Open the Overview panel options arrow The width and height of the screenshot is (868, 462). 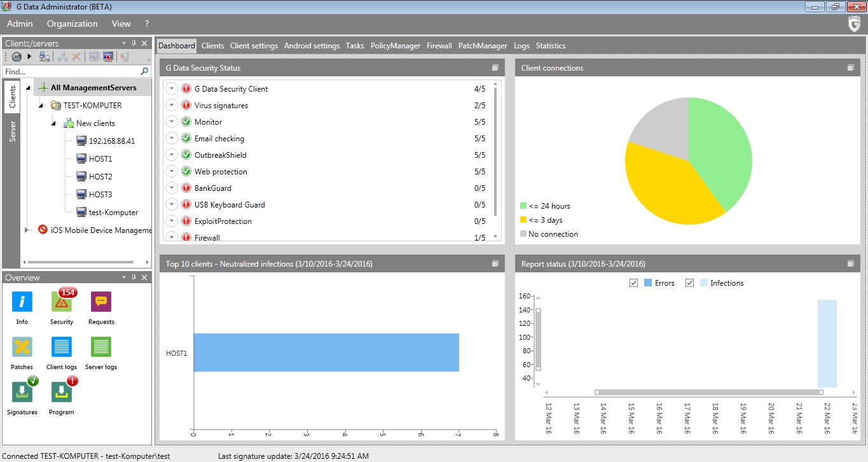(x=123, y=277)
